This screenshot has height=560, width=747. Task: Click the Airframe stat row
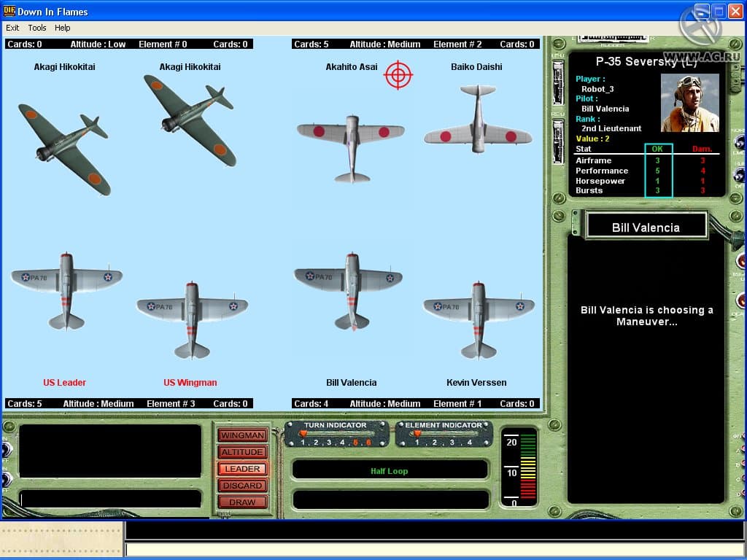pos(646,160)
